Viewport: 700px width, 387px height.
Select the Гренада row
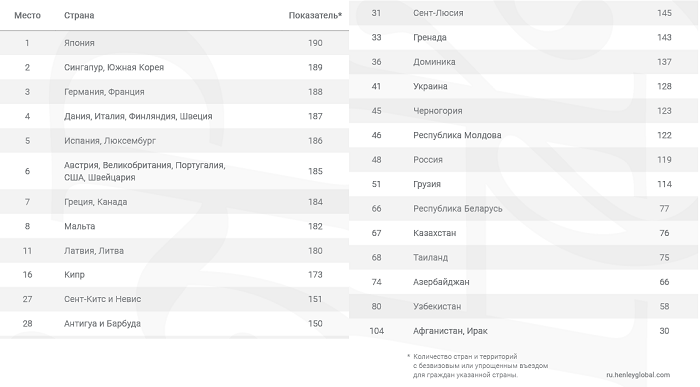click(x=523, y=37)
